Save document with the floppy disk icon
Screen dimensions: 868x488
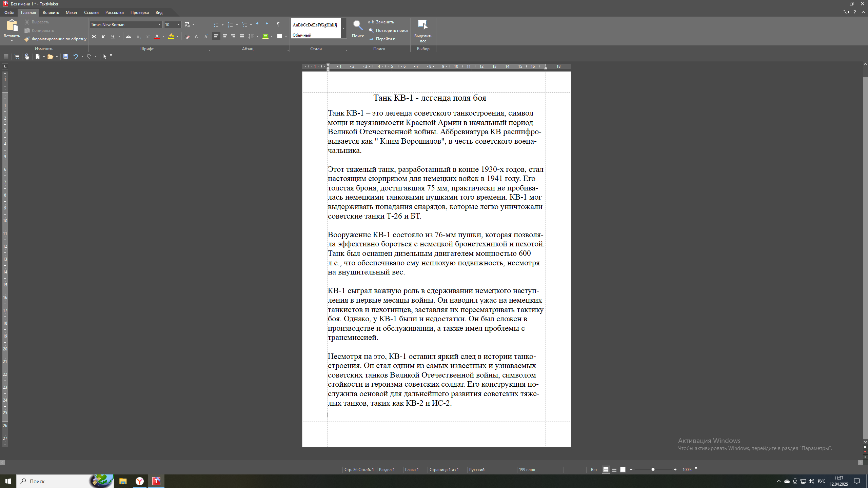click(65, 57)
